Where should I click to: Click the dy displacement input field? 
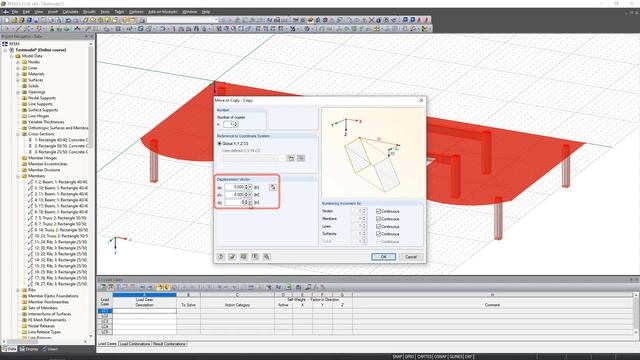tap(236, 195)
